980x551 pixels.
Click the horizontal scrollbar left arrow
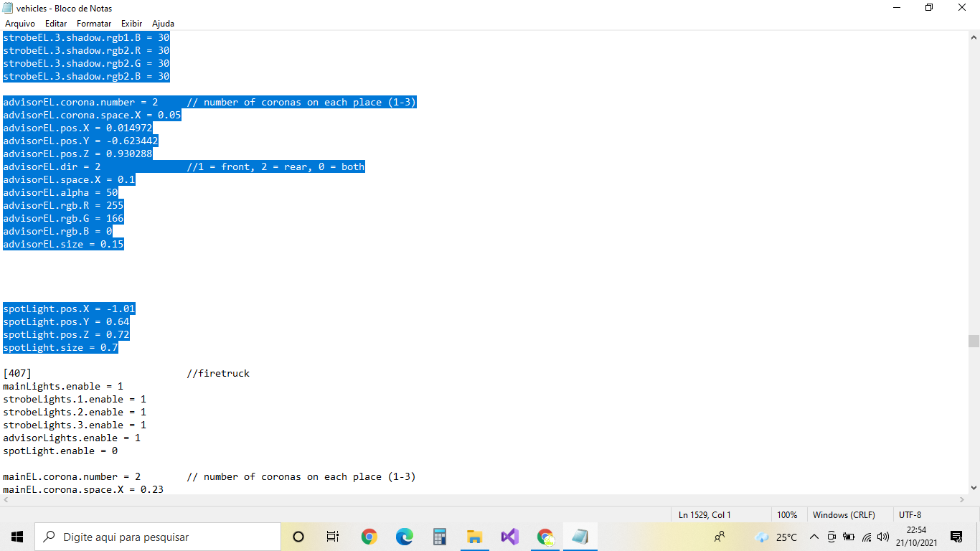6,500
